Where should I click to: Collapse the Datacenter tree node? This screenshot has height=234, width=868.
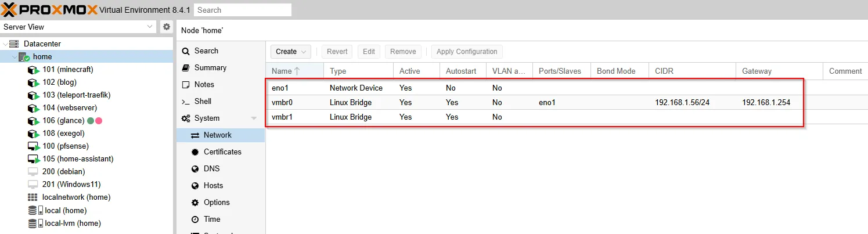(x=6, y=44)
